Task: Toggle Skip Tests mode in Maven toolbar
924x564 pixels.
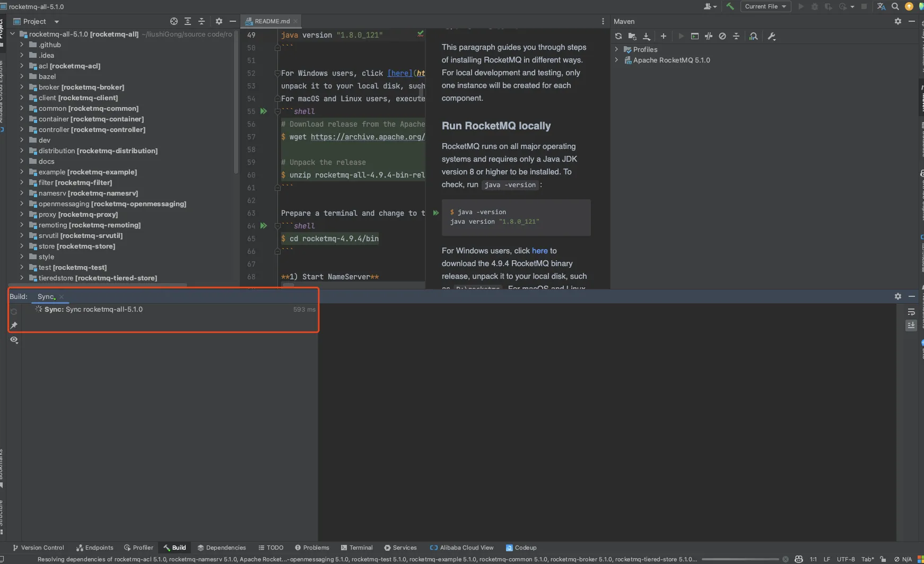Action: [722, 36]
